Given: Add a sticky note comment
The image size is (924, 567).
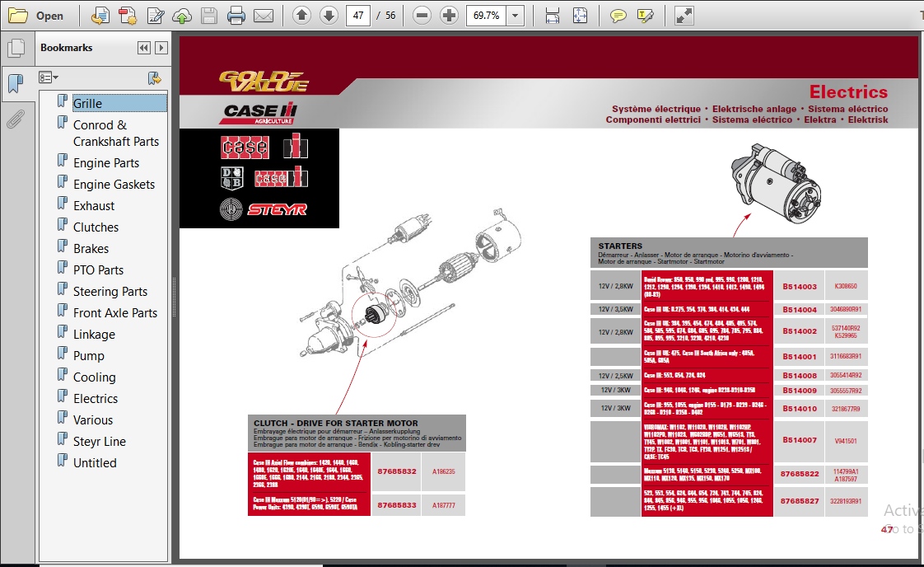Looking at the screenshot, I should pos(618,16).
